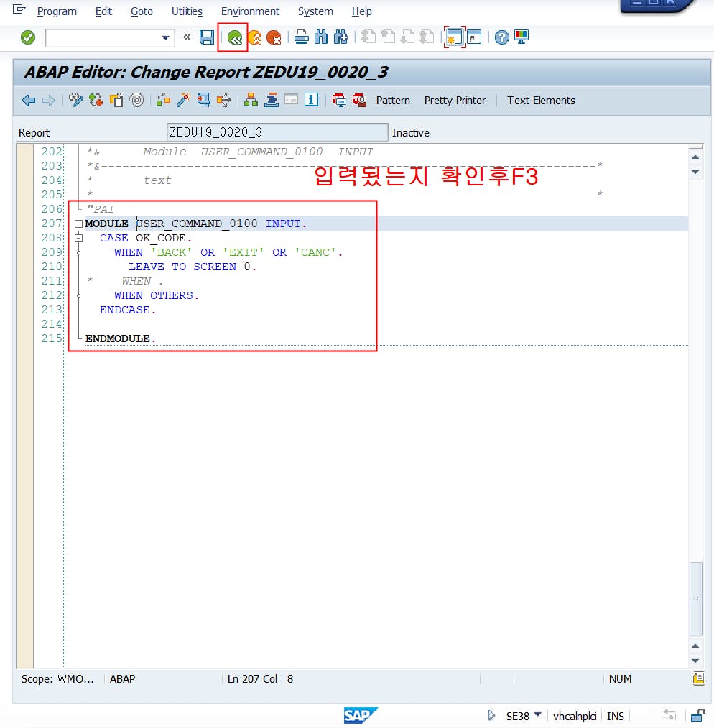Click the top scroll up arrow of the editor

[x=695, y=157]
